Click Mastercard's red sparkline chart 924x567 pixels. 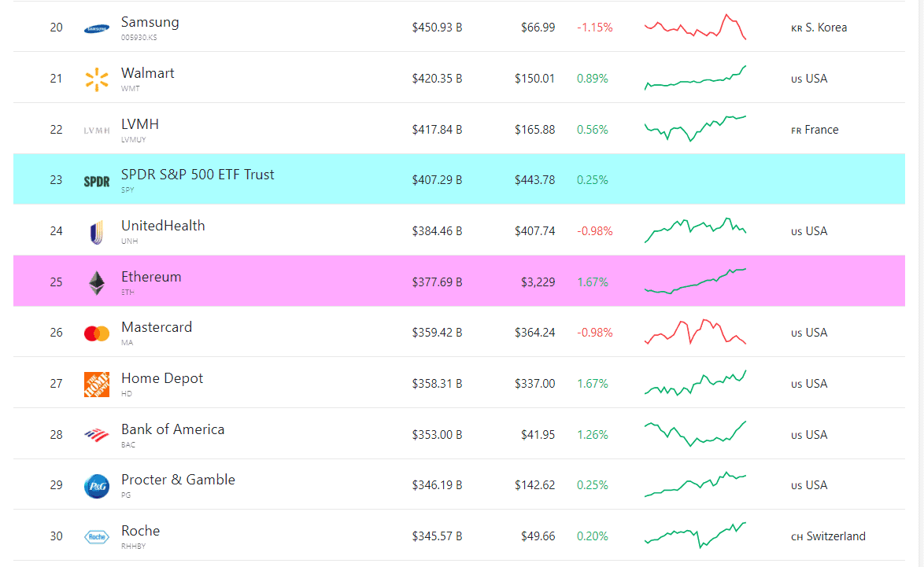(695, 332)
